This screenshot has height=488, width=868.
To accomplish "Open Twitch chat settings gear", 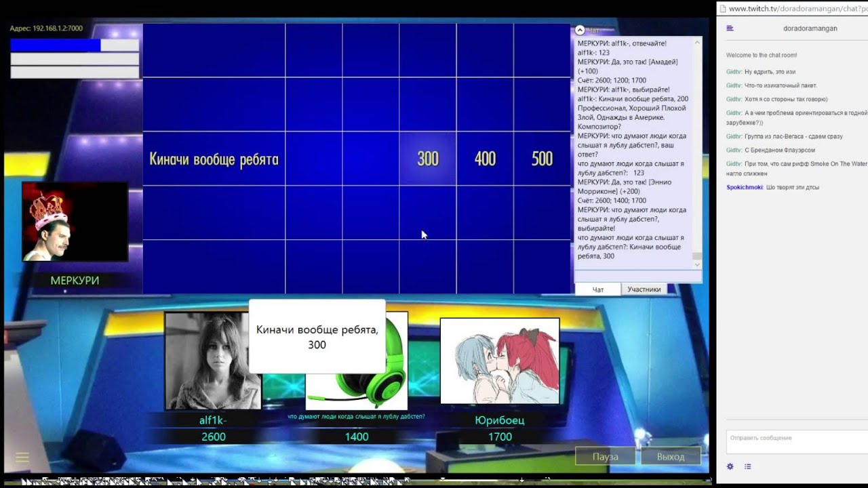I will [730, 466].
